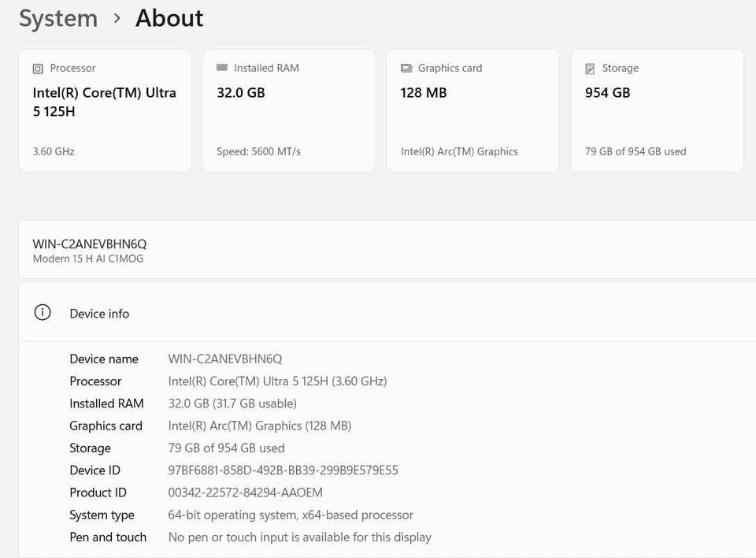This screenshot has height=558, width=756.
Task: Click the WIN-C2ANEVBHN6Q device header
Action: coord(89,244)
